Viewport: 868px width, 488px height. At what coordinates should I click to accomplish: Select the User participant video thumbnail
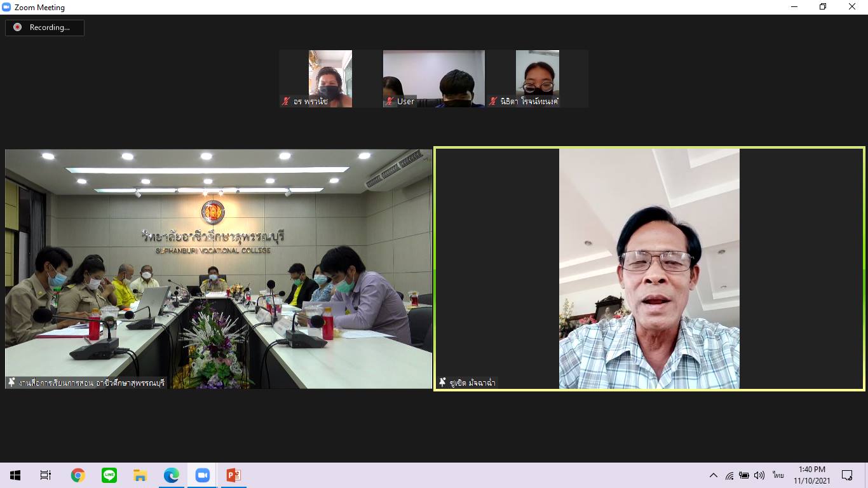[434, 79]
